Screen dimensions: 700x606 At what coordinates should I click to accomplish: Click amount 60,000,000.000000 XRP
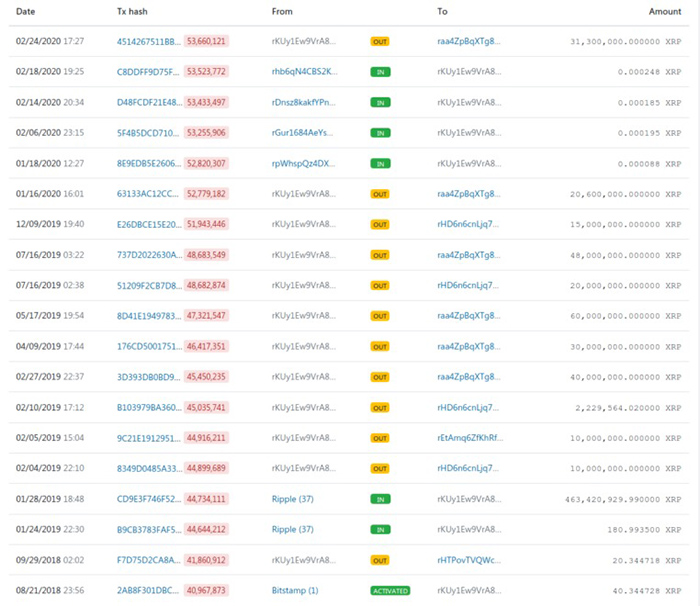(625, 316)
